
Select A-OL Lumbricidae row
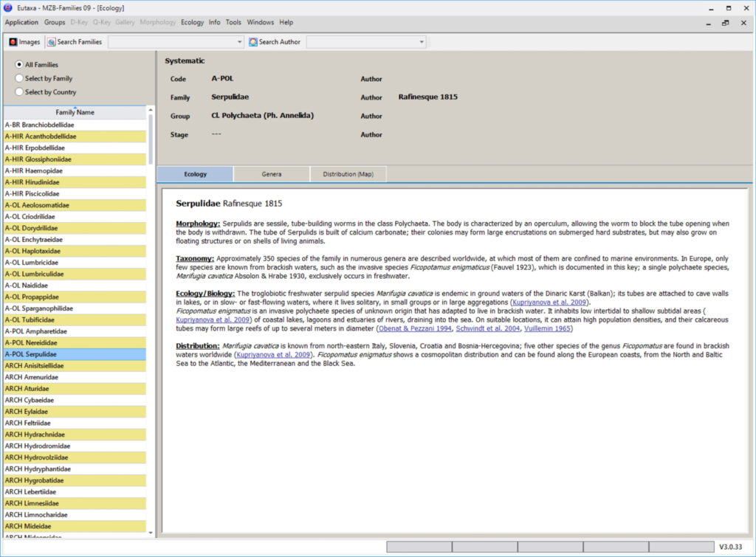(75, 263)
